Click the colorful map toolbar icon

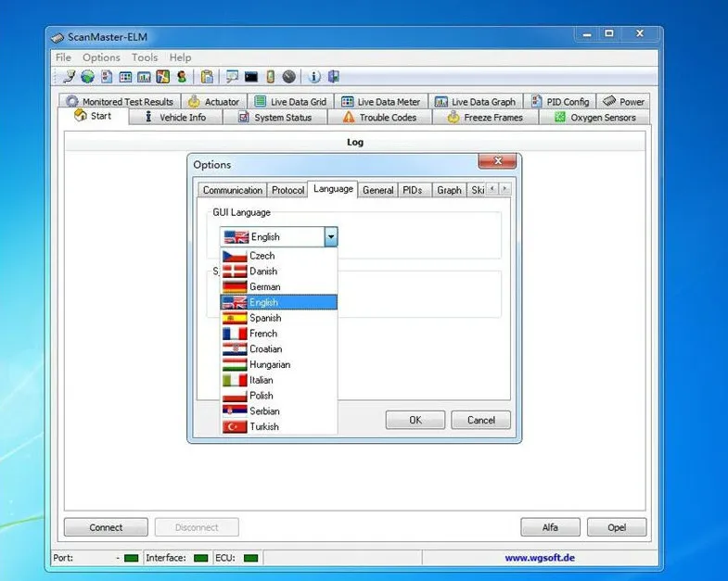tap(162, 77)
